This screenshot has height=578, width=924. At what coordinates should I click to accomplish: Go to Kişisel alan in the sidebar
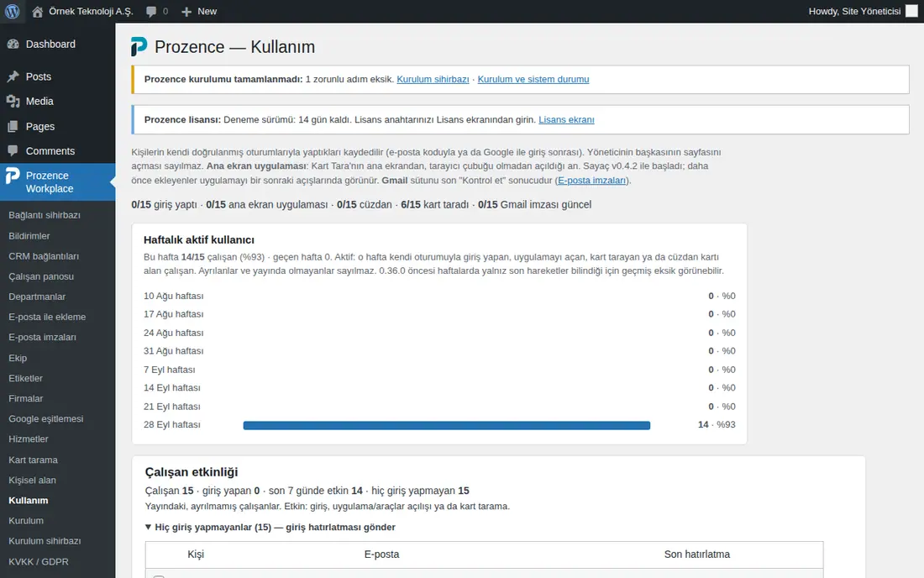pos(33,481)
